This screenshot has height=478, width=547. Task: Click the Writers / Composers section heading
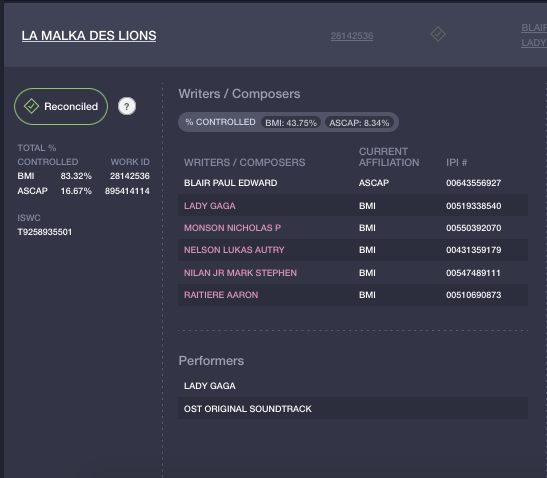pyautogui.click(x=239, y=94)
